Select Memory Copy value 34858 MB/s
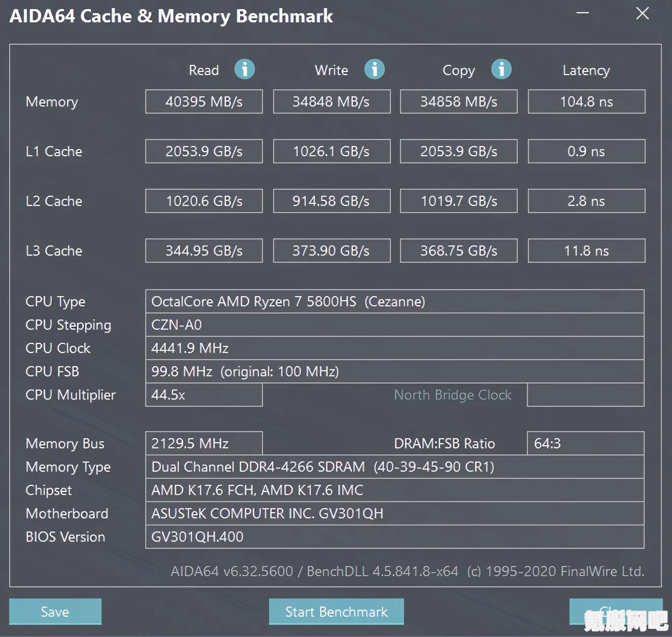The image size is (672, 637). point(459,101)
